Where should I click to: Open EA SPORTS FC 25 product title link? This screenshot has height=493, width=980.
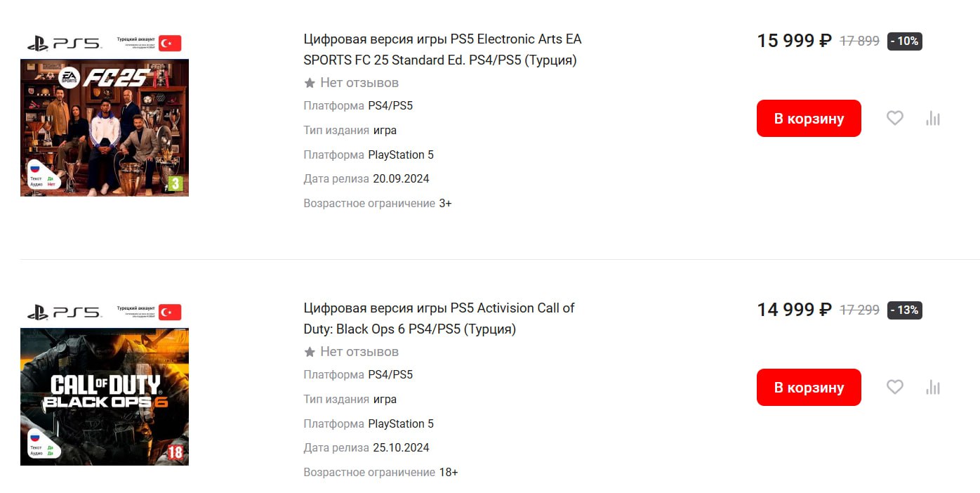(x=442, y=49)
